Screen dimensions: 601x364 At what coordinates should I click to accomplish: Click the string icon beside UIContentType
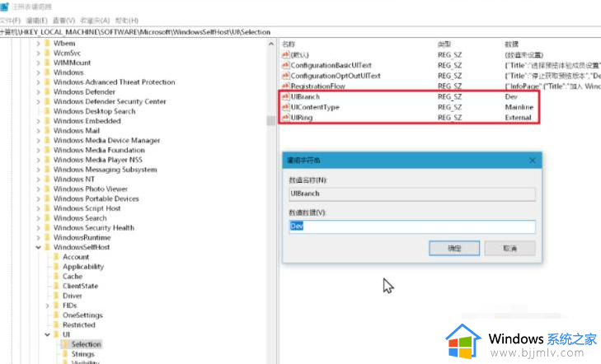click(x=285, y=107)
